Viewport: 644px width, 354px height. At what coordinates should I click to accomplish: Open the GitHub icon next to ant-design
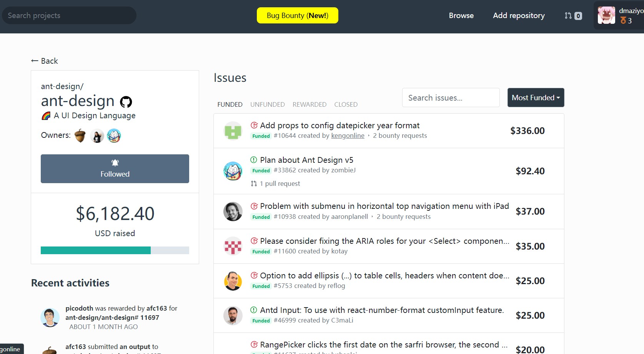(126, 102)
